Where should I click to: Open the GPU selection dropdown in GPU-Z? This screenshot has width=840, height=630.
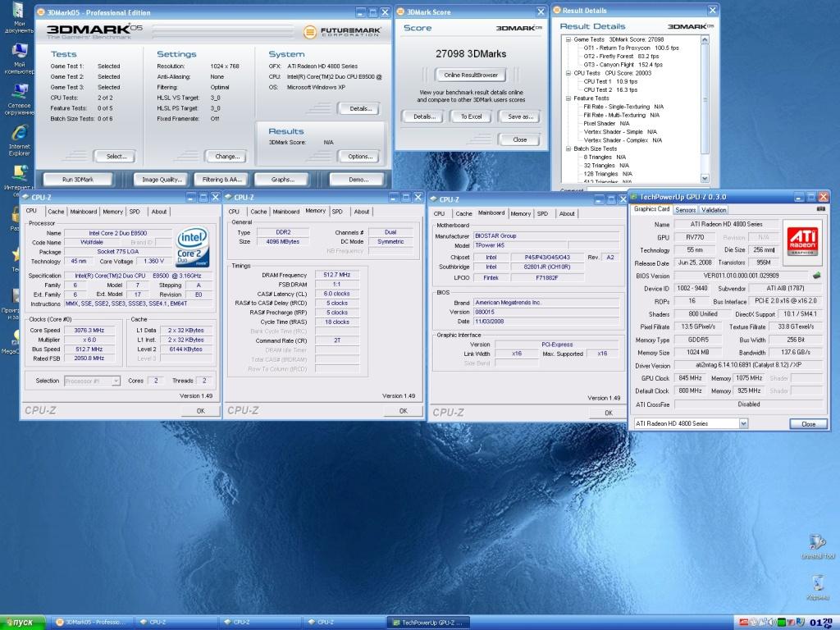point(743,423)
